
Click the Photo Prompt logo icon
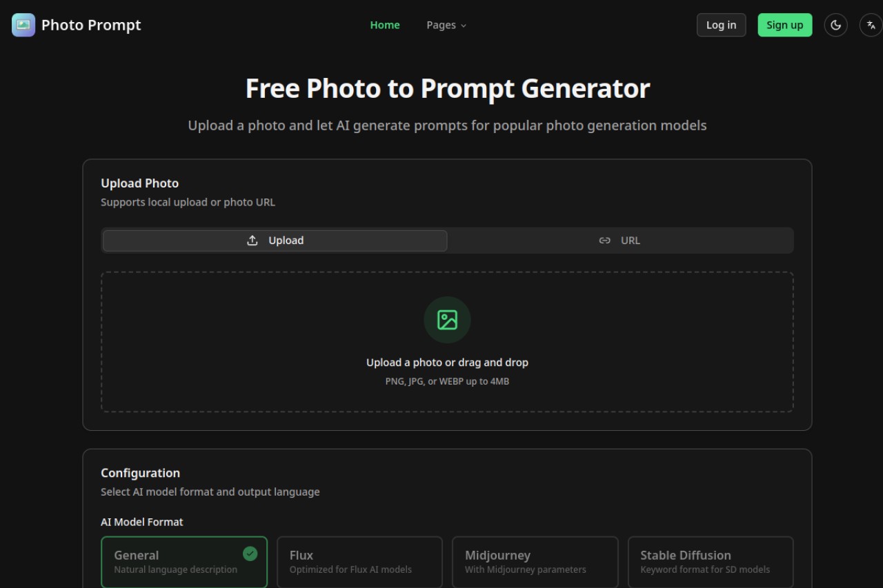click(23, 25)
